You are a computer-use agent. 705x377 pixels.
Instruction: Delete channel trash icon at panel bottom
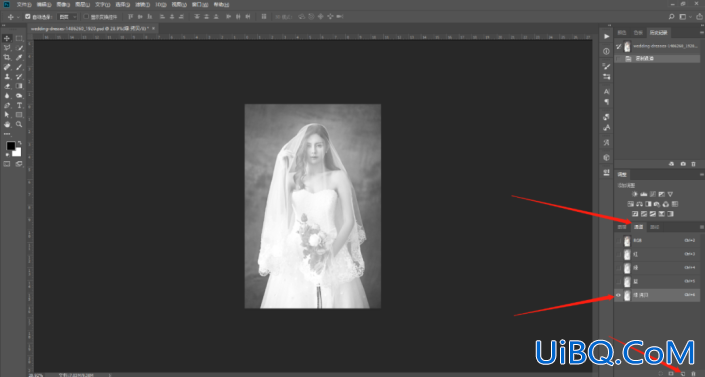click(x=693, y=373)
